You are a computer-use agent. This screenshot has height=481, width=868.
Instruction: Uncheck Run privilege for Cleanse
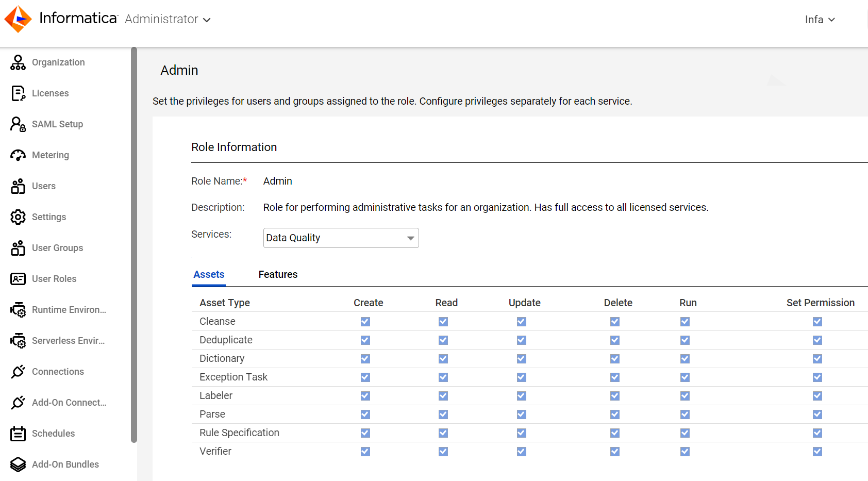tap(685, 322)
